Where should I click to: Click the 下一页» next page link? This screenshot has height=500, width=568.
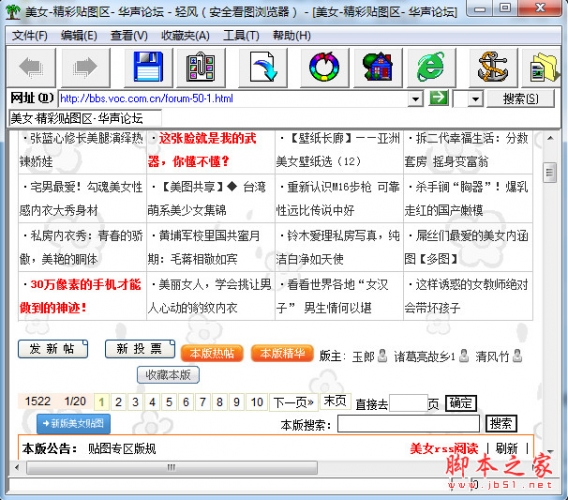pos(294,402)
